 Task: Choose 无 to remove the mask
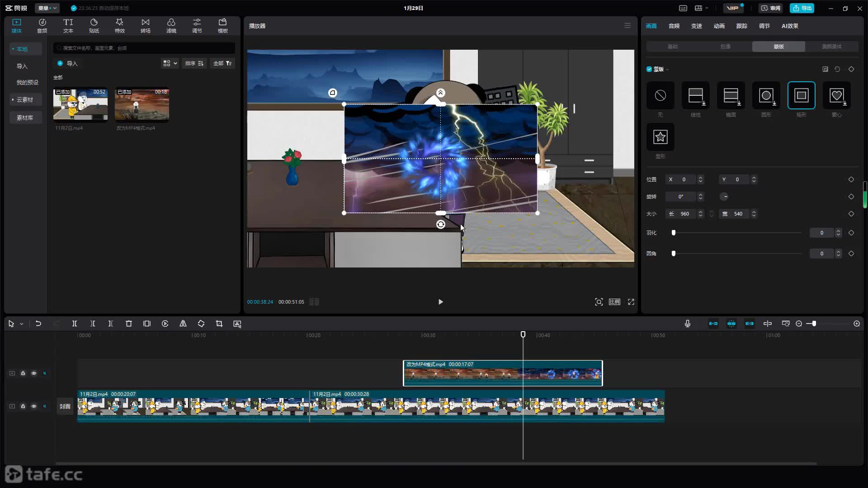660,95
